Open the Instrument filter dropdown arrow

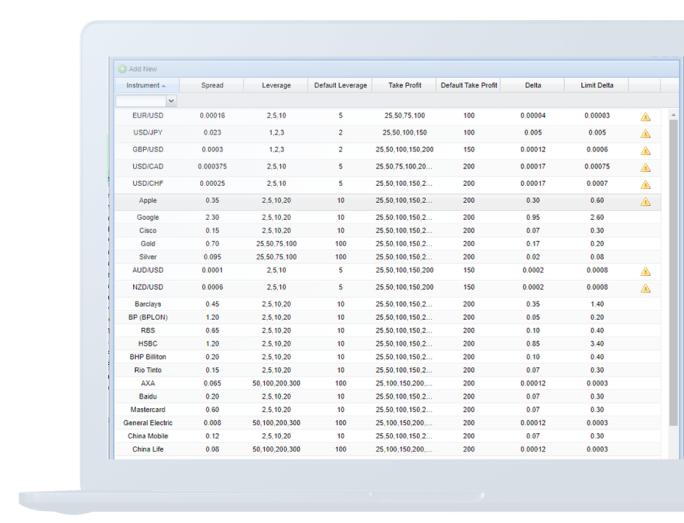pos(171,101)
